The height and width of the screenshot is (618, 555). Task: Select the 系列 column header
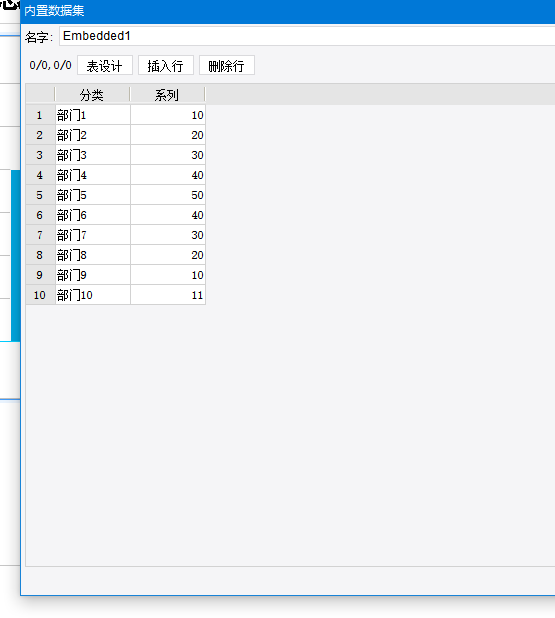(167, 95)
